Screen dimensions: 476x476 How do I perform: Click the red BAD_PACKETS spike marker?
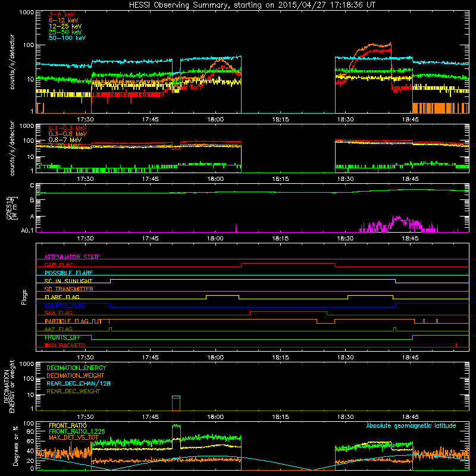456,345
